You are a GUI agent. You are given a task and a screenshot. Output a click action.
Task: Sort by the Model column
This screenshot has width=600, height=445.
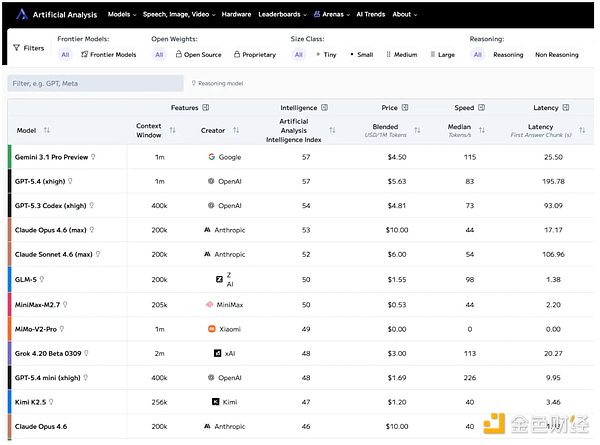pos(47,130)
